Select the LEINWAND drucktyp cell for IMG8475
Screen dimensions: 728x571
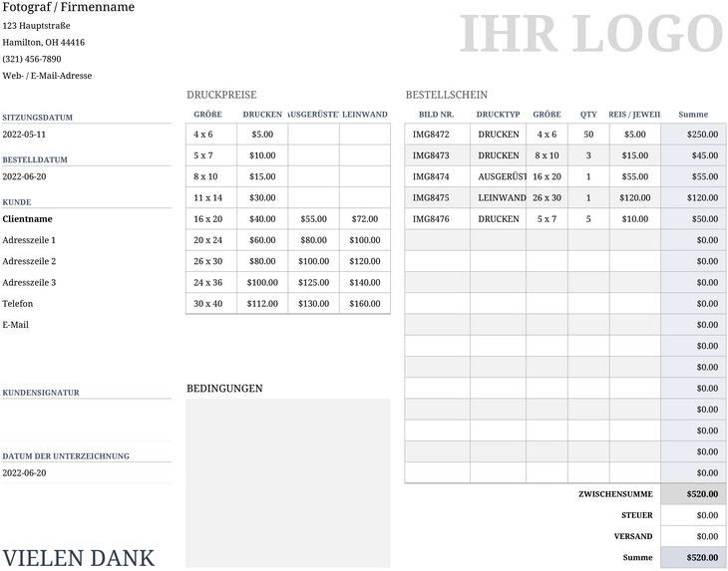(499, 197)
